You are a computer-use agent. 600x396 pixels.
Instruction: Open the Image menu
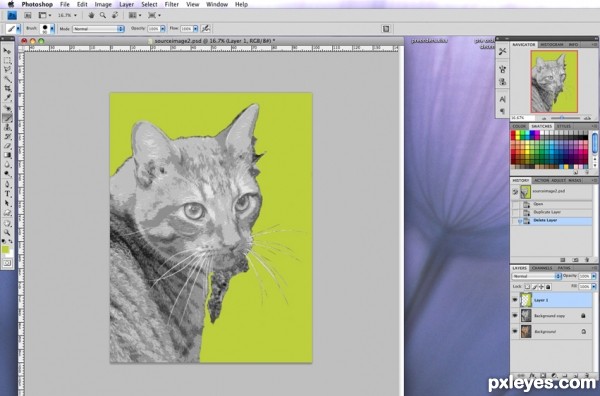pos(103,4)
